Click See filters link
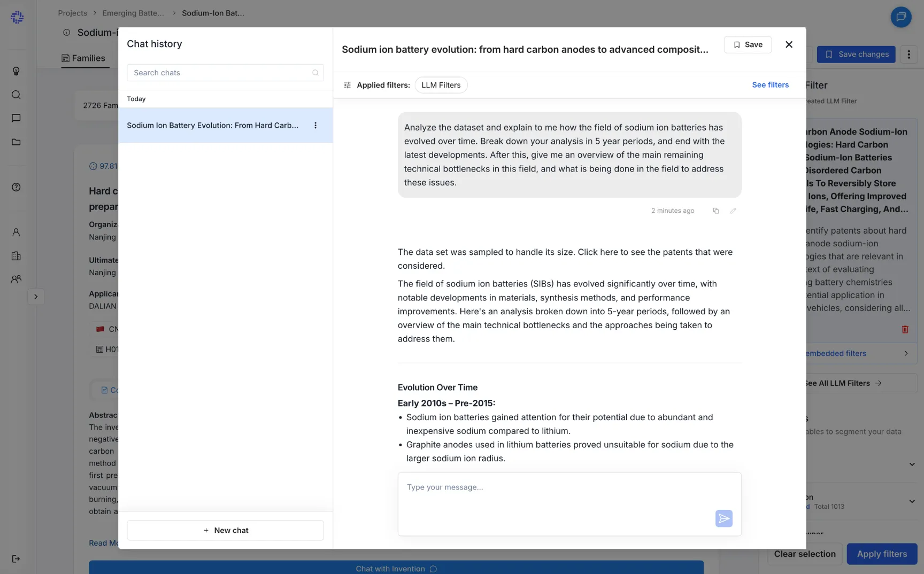924x574 pixels. (x=770, y=84)
